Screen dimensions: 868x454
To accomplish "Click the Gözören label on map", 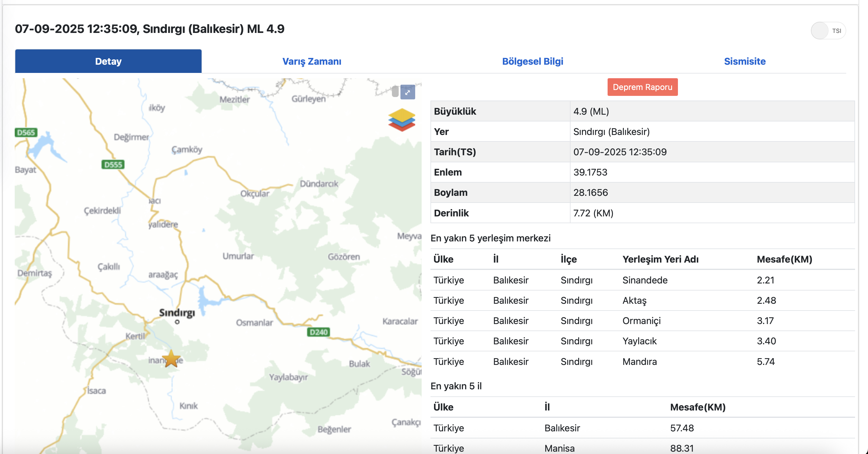I will (344, 257).
